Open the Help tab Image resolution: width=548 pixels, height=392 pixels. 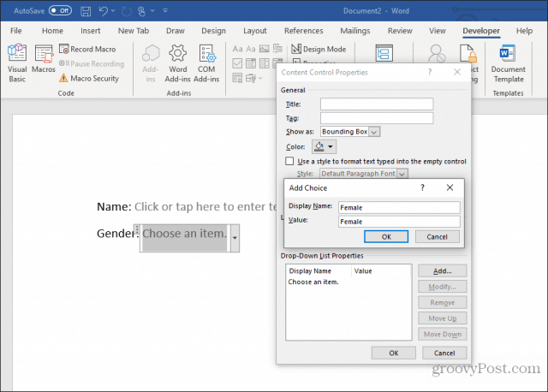point(524,31)
